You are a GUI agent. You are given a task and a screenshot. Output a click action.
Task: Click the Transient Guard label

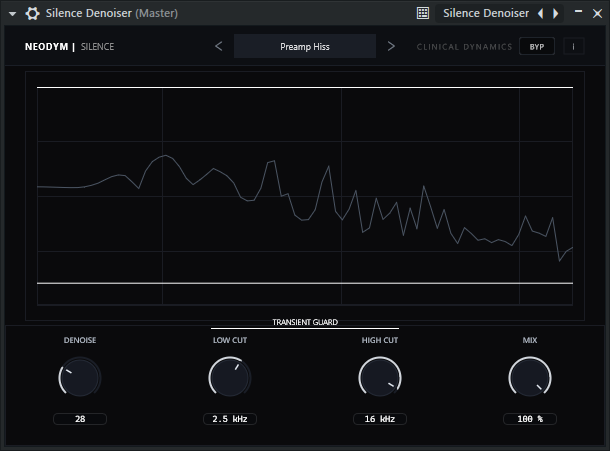pos(305,322)
